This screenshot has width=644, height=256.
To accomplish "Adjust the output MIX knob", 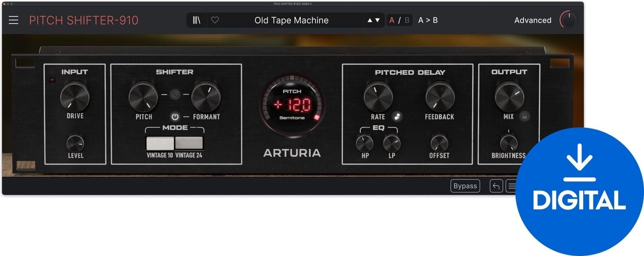I will pos(509,97).
